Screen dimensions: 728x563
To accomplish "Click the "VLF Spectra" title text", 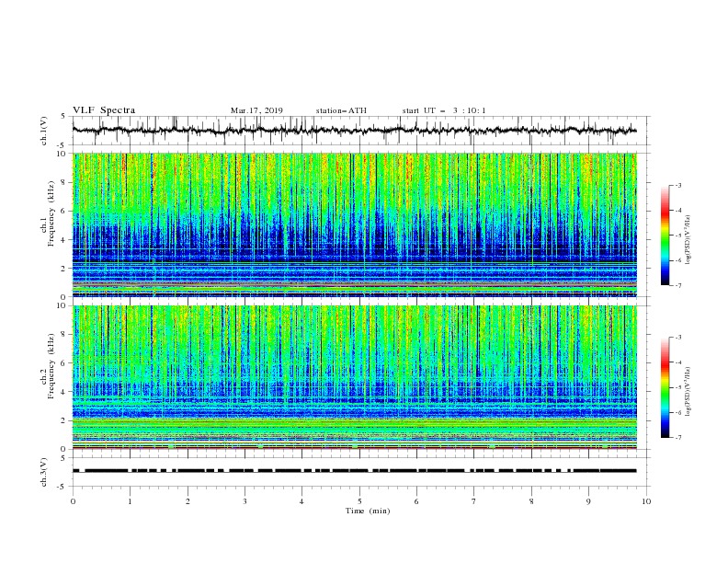I will click(104, 110).
